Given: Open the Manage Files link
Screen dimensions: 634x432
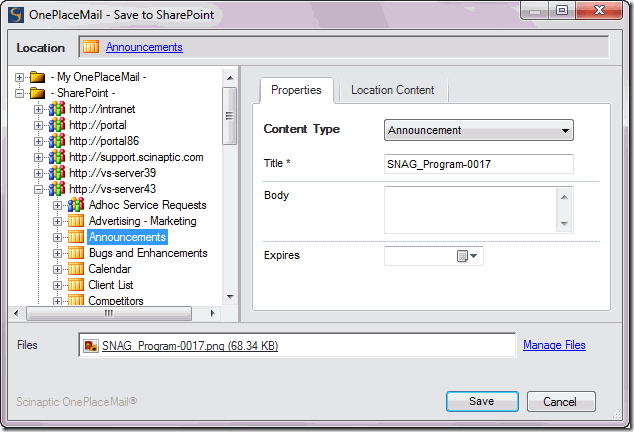Looking at the screenshot, I should (554, 345).
